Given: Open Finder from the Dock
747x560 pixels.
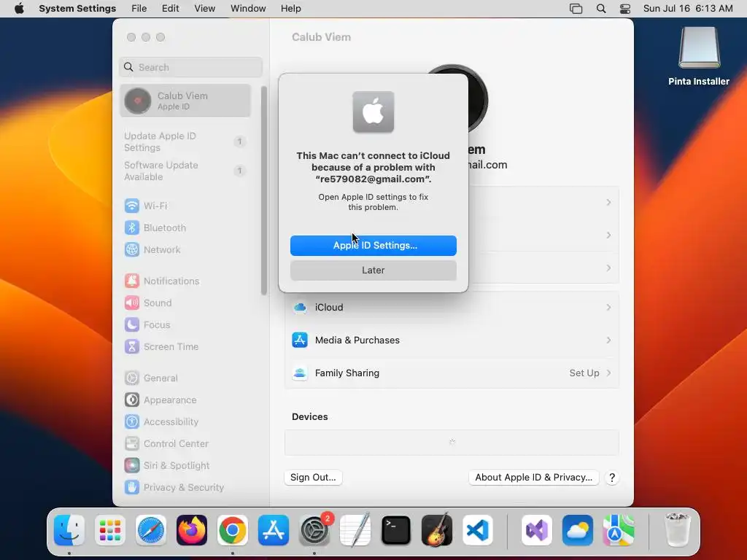Looking at the screenshot, I should point(69,530).
